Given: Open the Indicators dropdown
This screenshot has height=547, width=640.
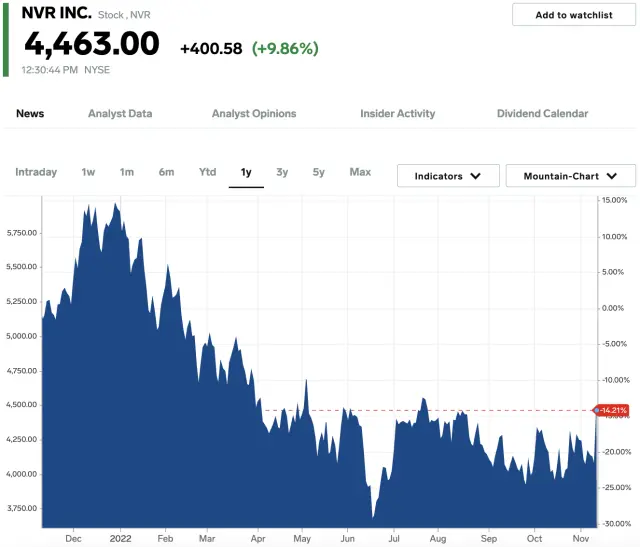Looking at the screenshot, I should tap(448, 176).
